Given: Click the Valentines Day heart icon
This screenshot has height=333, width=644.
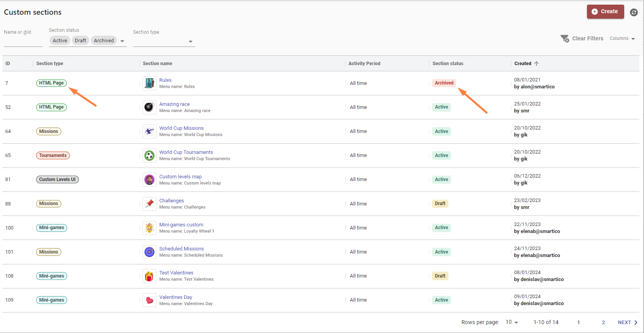Looking at the screenshot, I should (149, 300).
